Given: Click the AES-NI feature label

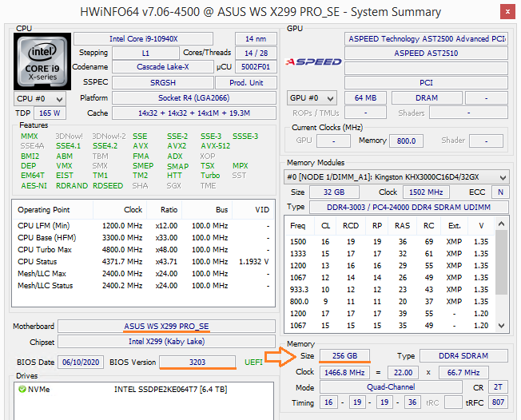Looking at the screenshot, I should pos(34,185).
